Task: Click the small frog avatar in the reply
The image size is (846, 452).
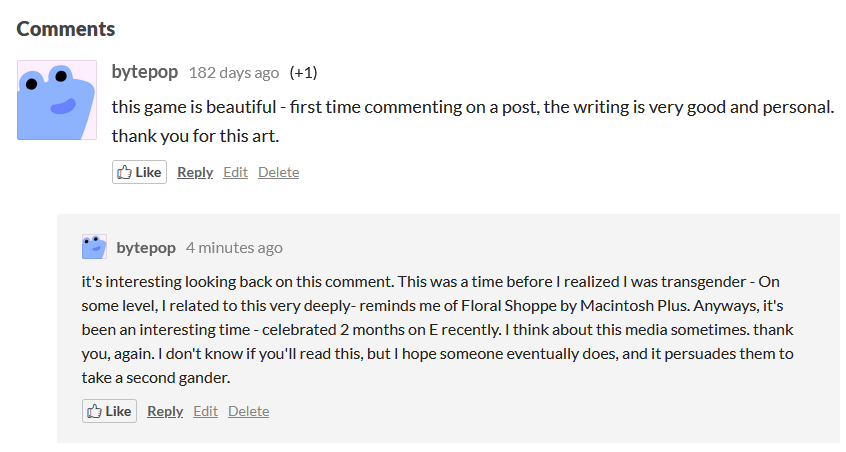Action: pyautogui.click(x=94, y=247)
